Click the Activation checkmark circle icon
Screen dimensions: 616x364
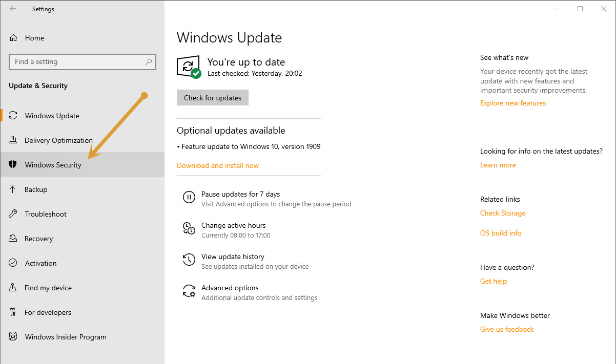pos(13,263)
